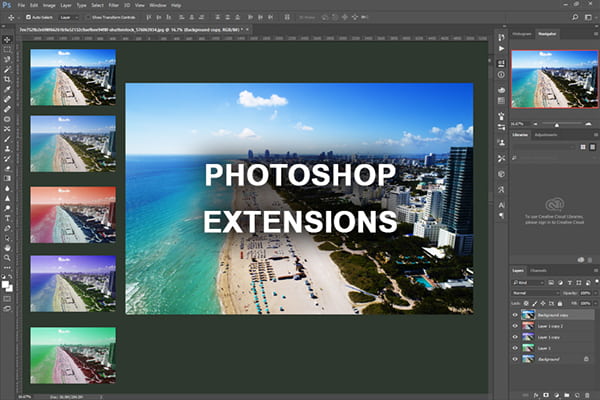Open the File menu

coord(21,5)
